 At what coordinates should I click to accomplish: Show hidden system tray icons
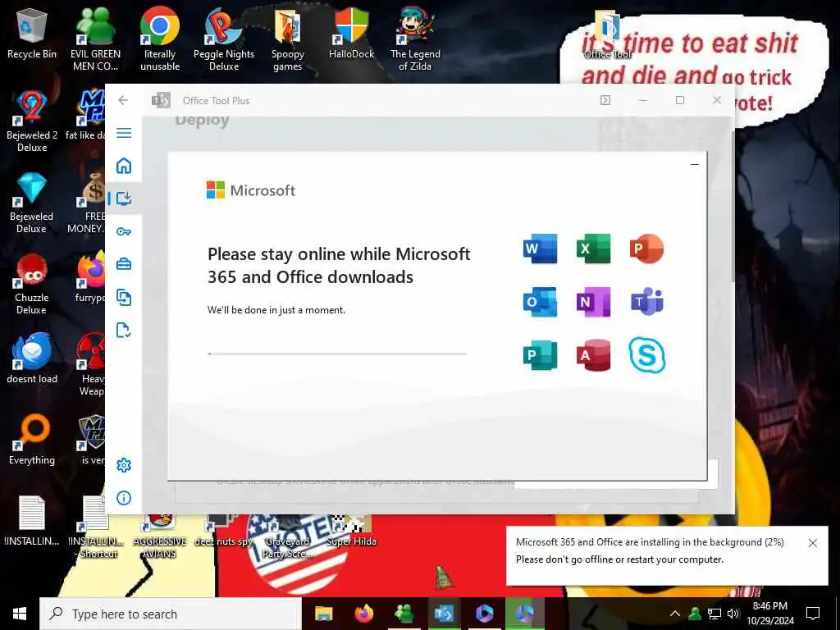675,614
